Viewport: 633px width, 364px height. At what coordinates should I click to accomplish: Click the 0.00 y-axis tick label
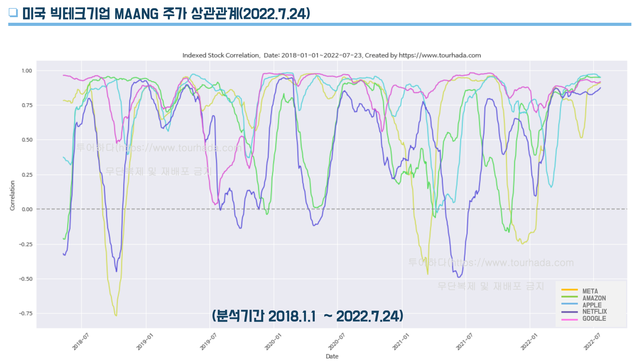(27, 209)
